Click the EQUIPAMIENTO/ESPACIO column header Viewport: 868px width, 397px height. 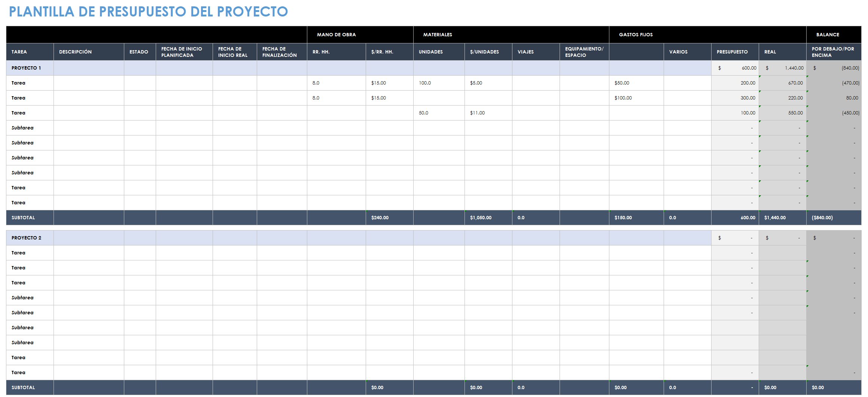(584, 52)
